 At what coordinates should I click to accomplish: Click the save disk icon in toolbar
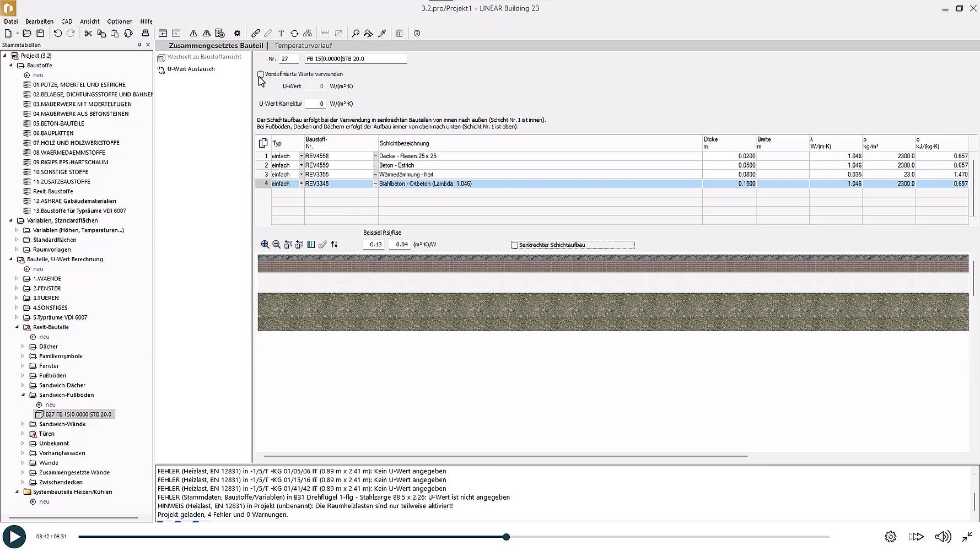[x=40, y=33]
